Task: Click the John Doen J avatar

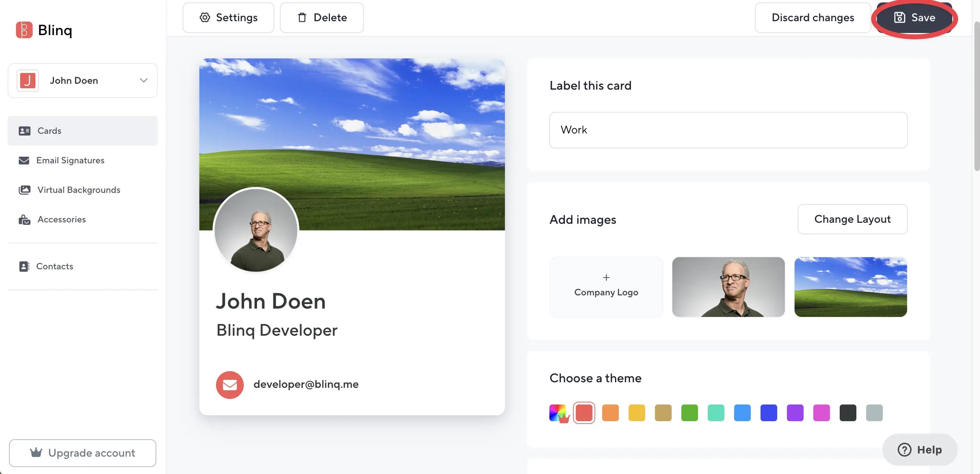Action: [27, 80]
